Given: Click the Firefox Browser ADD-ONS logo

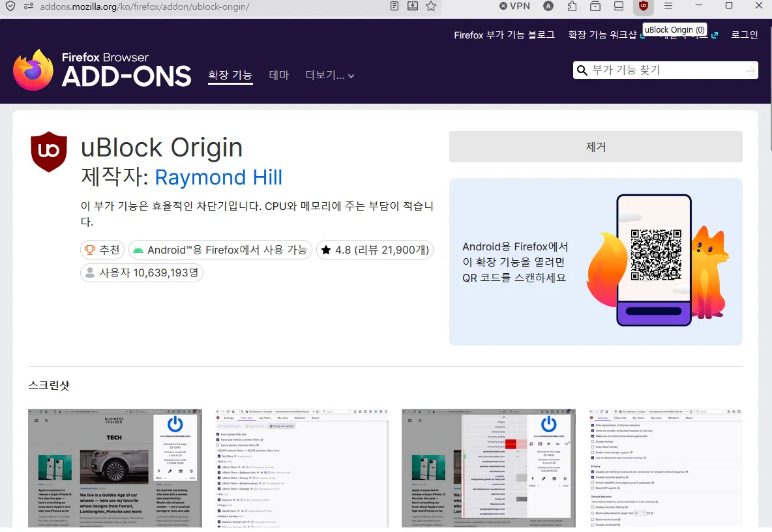Looking at the screenshot, I should point(102,70).
